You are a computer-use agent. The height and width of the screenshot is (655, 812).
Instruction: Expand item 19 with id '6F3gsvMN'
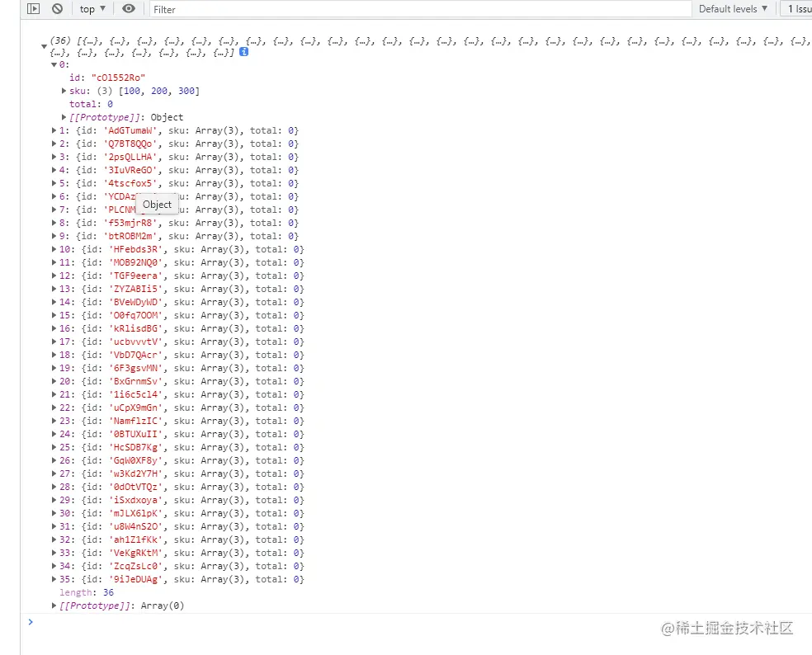[54, 368]
